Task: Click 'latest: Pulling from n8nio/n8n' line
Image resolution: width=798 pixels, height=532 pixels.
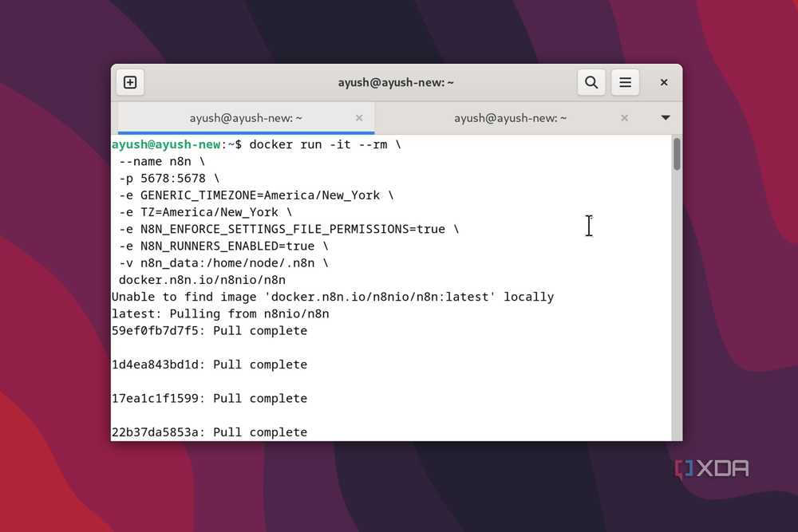Action: click(220, 313)
